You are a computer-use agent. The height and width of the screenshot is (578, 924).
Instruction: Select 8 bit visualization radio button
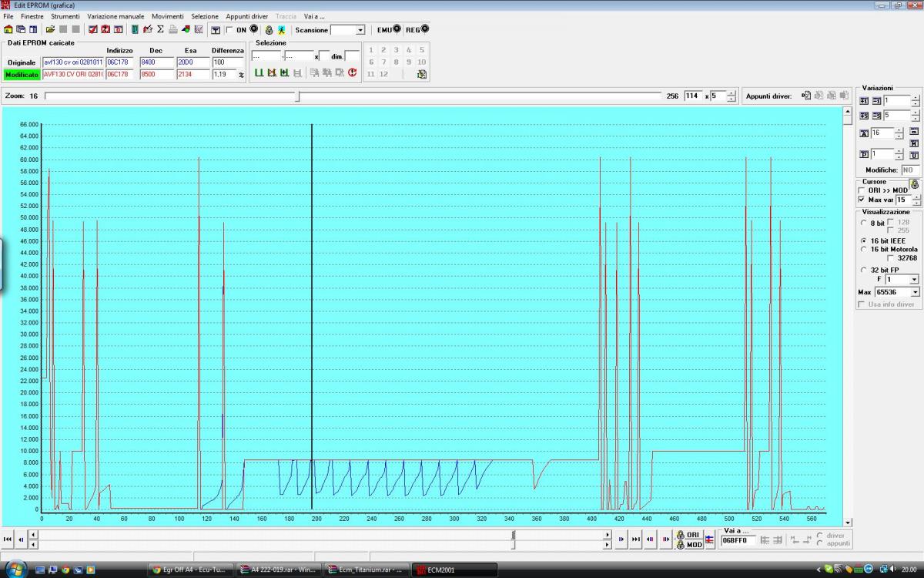[x=863, y=223]
